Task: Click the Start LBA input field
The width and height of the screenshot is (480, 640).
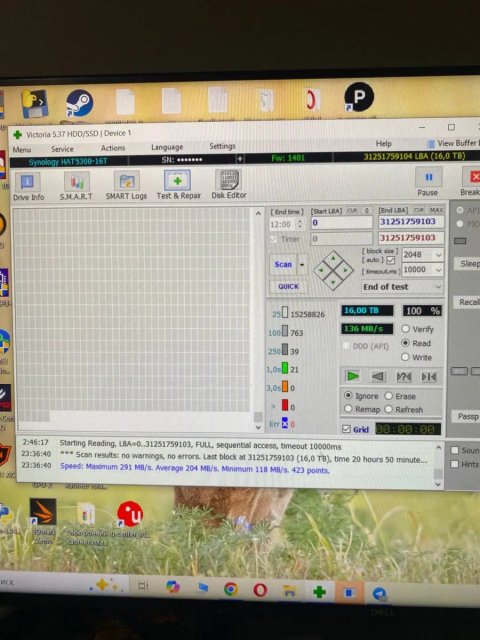Action: pyautogui.click(x=342, y=222)
